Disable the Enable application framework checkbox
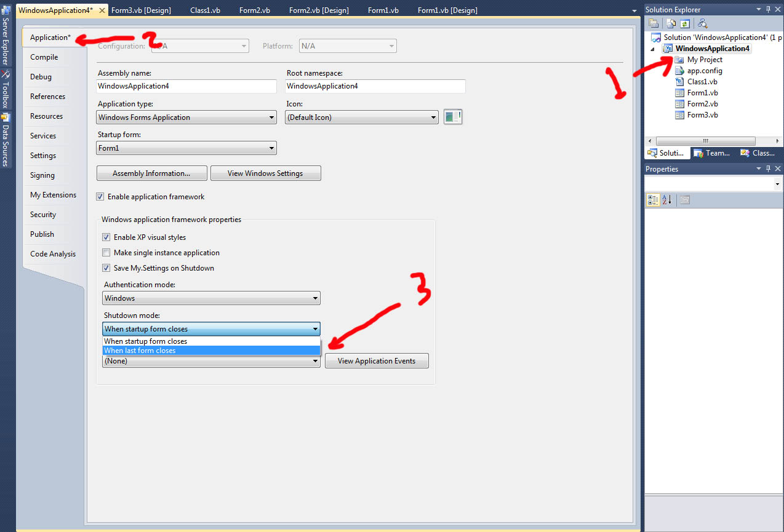Image resolution: width=784 pixels, height=532 pixels. (100, 197)
